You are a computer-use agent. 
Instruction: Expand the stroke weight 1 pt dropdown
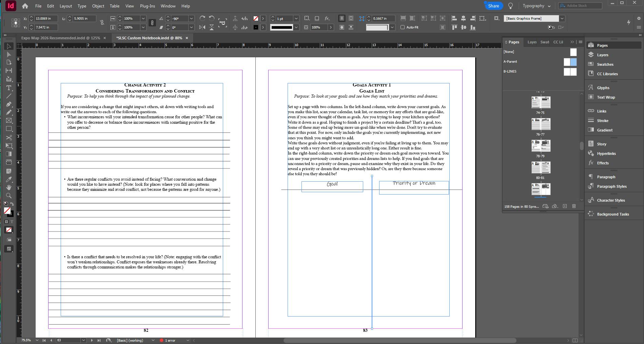click(296, 19)
